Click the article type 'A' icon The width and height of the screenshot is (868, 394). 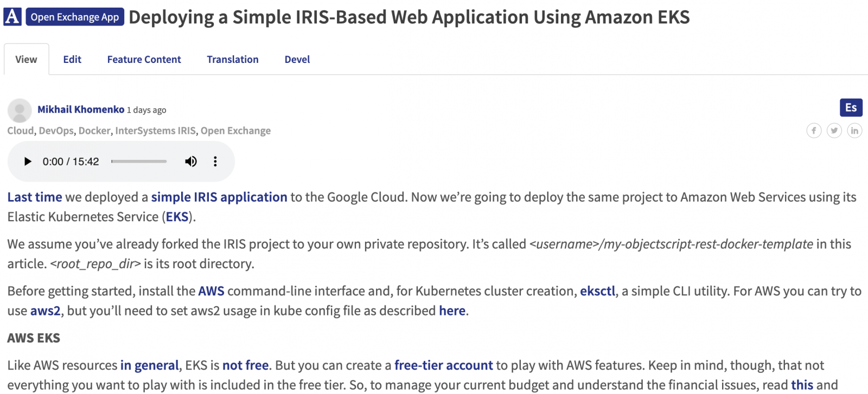coord(12,17)
